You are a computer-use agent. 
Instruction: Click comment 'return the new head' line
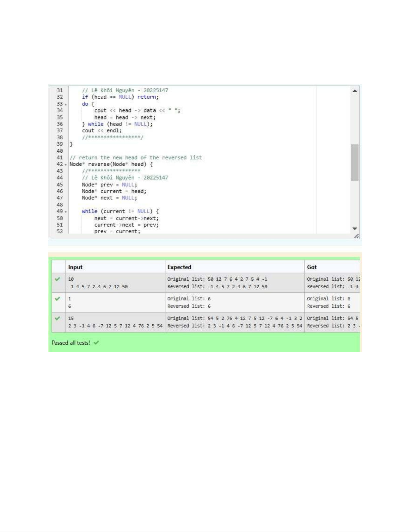(x=136, y=157)
